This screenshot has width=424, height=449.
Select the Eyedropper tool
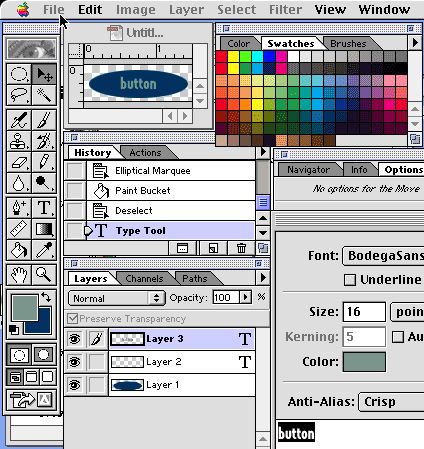click(x=44, y=250)
